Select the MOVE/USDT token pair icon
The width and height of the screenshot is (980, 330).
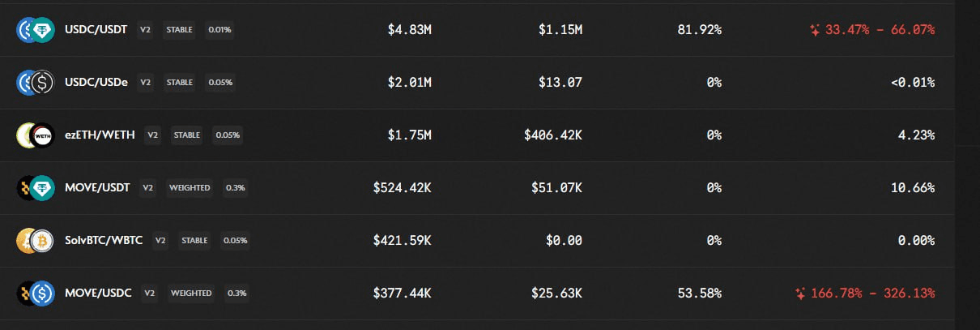coord(35,188)
